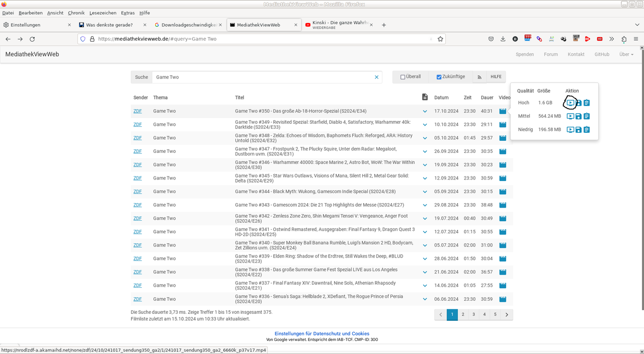This screenshot has width=644, height=354.
Task: Play the Niedrig quality video
Action: (570, 130)
